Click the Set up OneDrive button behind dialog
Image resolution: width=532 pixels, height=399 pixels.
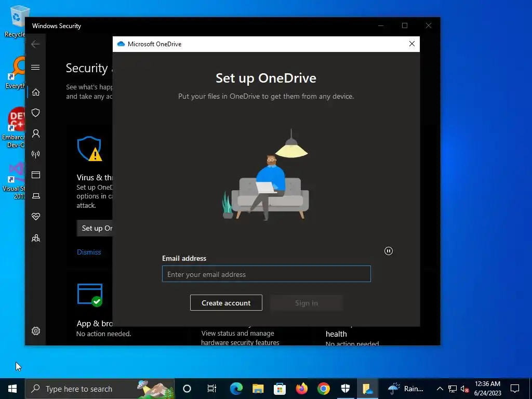pos(95,229)
